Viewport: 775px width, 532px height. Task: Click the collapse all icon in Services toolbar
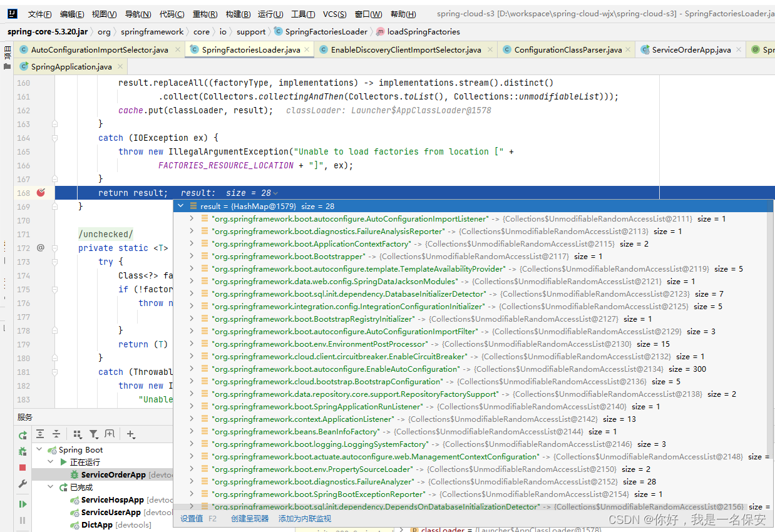(56, 434)
